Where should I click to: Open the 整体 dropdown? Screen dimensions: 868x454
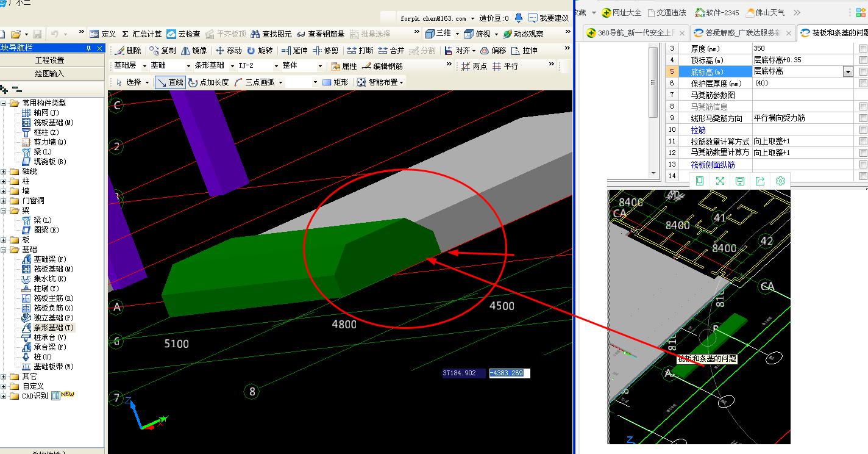pyautogui.click(x=320, y=66)
